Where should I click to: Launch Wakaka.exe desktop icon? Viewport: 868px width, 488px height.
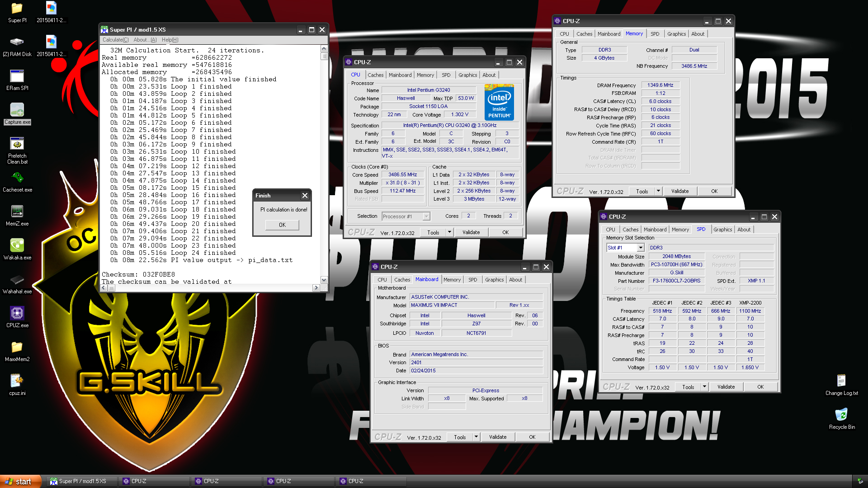point(17,249)
